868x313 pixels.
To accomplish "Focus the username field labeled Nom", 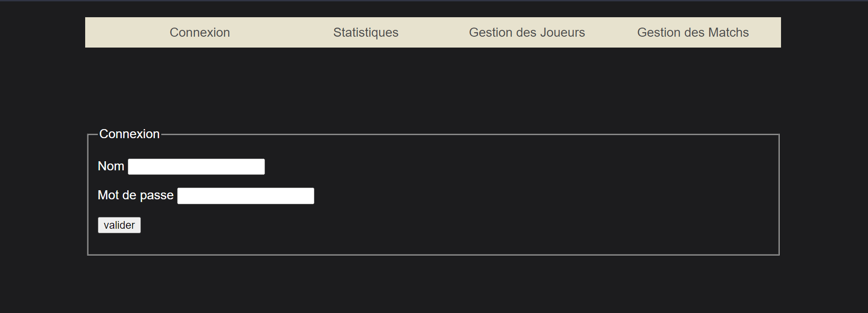I will pos(196,166).
